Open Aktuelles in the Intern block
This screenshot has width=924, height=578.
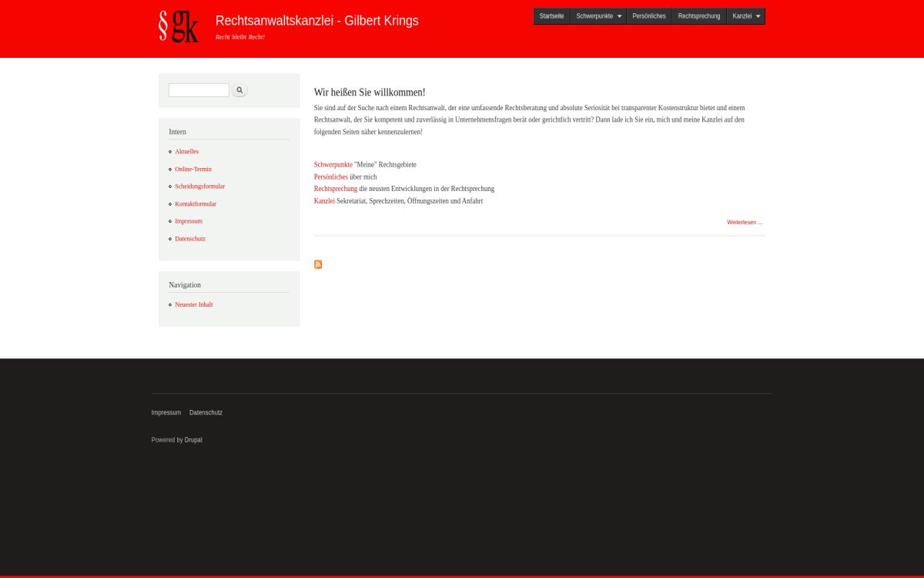click(186, 152)
